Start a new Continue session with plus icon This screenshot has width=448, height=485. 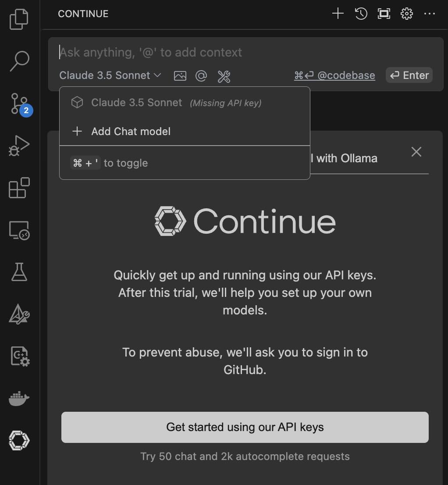tap(338, 14)
